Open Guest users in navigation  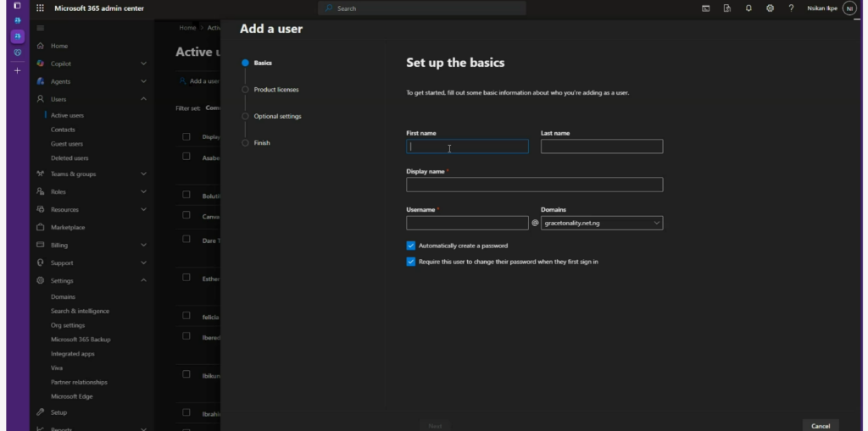click(x=67, y=144)
